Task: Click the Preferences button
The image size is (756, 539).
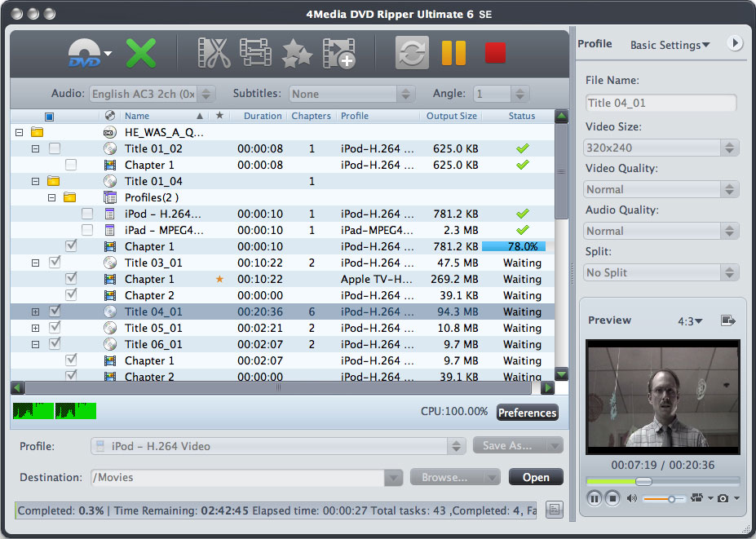Action: click(528, 413)
